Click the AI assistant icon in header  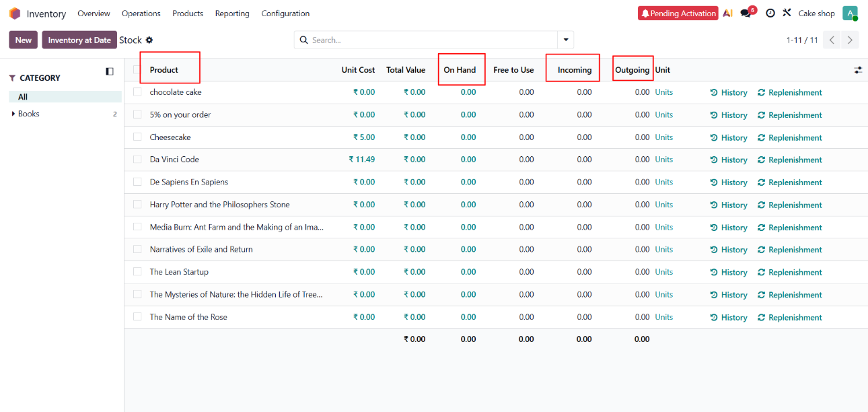[x=727, y=13]
